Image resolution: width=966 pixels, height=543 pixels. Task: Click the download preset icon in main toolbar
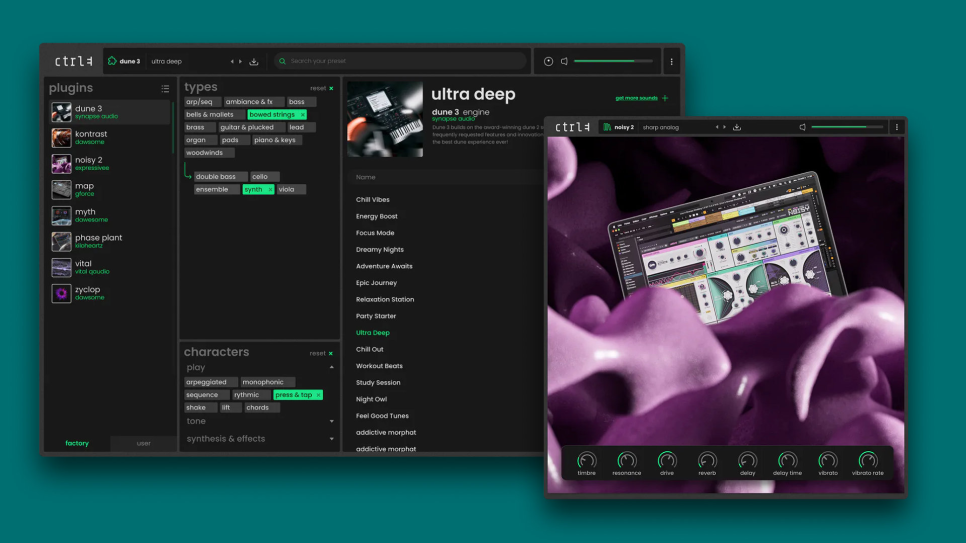[x=254, y=62]
